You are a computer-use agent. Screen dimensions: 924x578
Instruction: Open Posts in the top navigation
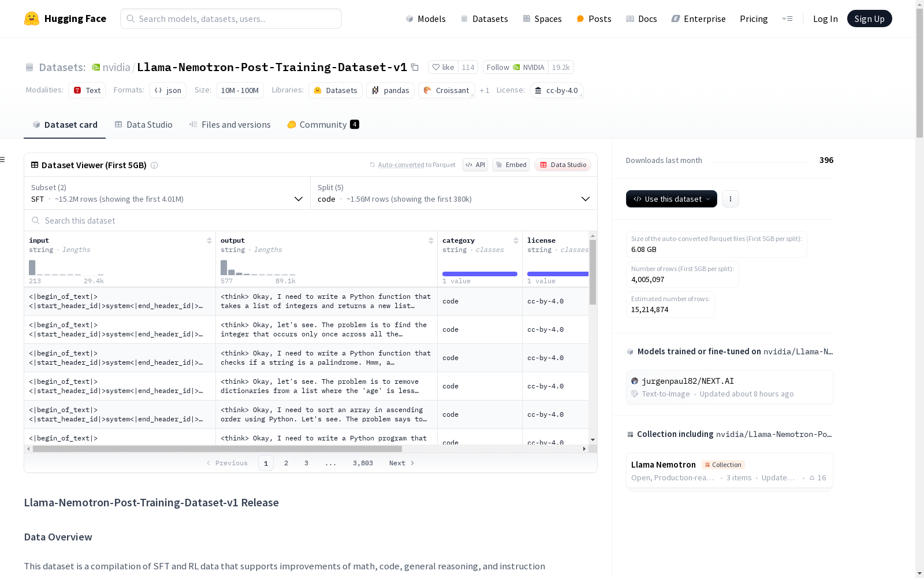594,18
